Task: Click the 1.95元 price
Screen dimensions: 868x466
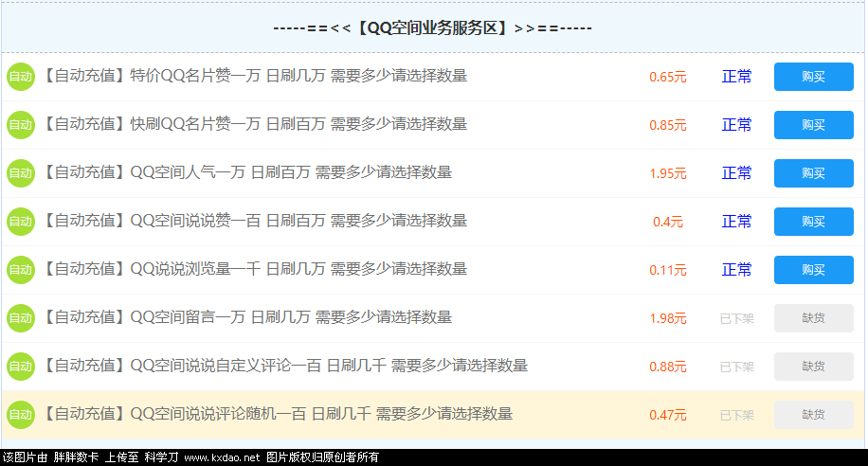Action: [668, 173]
